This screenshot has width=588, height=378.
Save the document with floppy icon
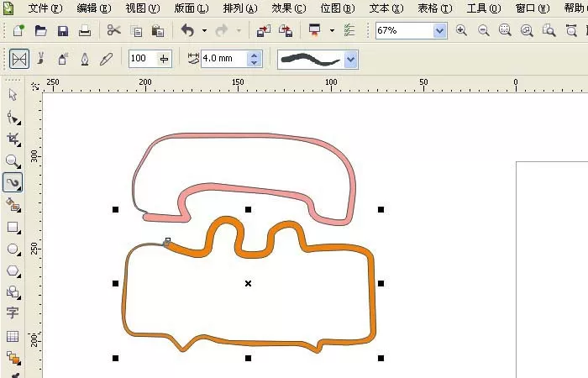pos(63,30)
